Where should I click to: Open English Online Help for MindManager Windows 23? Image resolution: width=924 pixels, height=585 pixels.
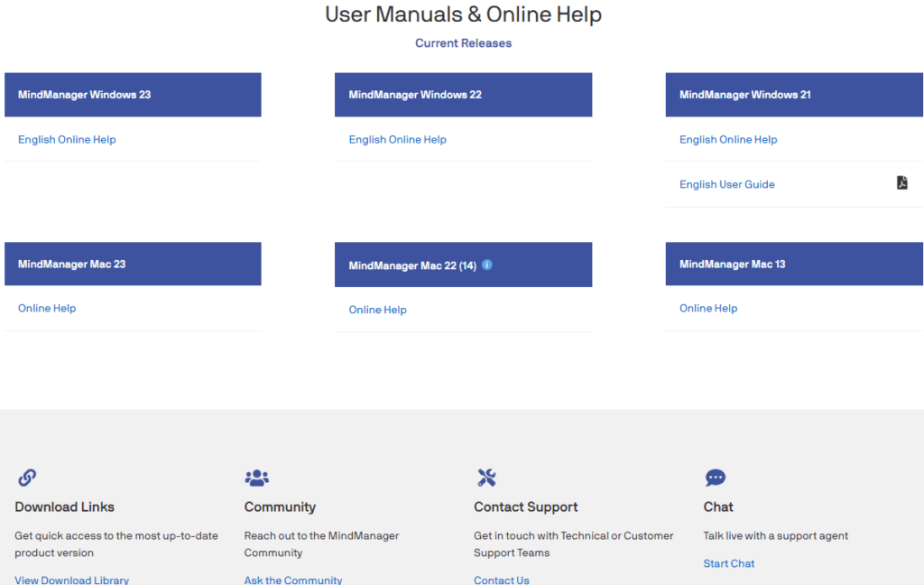tap(67, 140)
